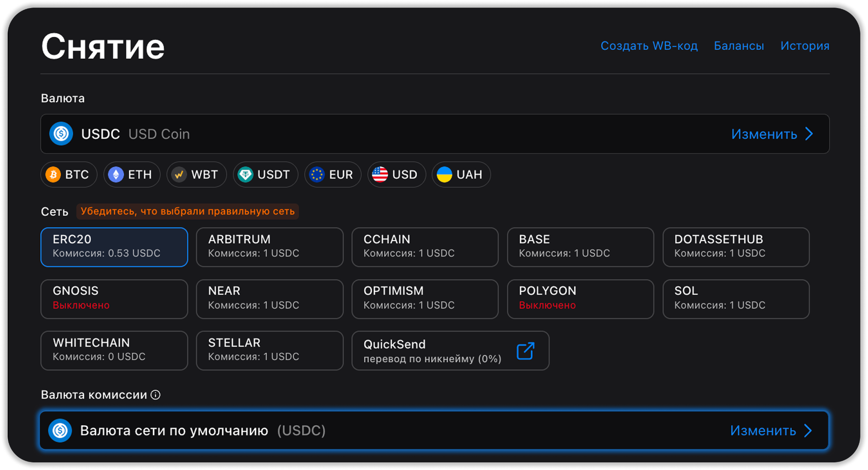Click the WBT token icon
Viewport: 868px width, 470px height.
pyautogui.click(x=179, y=174)
